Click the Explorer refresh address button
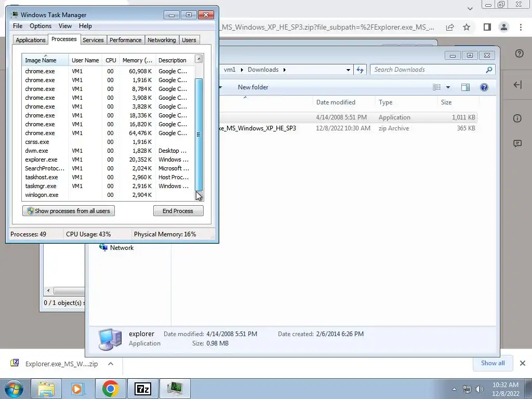Image resolution: width=532 pixels, height=399 pixels. coord(360,70)
